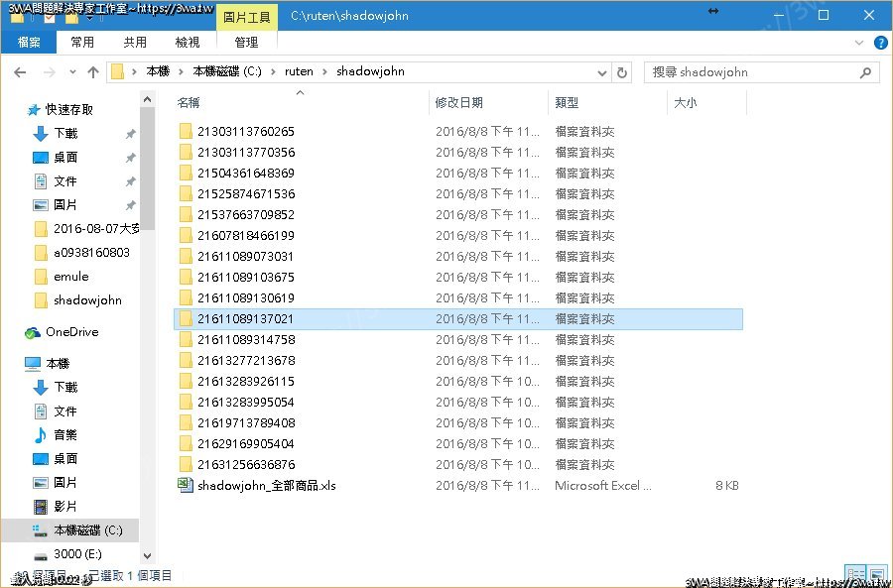893x588 pixels.
Task: Click the search magnifier icon
Action: pos(866,72)
